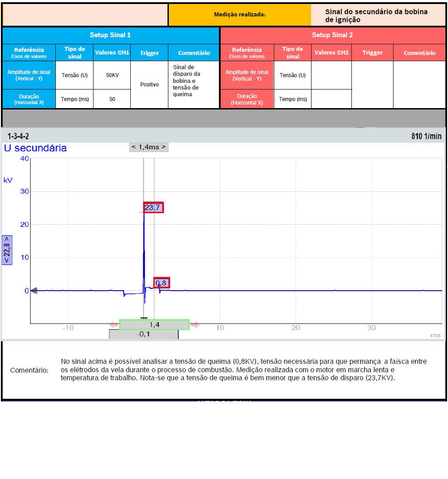Click the 810 1/min RPM readout

[426, 136]
